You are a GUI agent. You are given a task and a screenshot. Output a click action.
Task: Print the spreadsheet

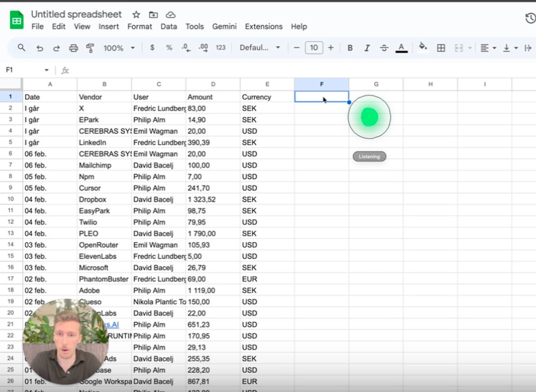(x=73, y=48)
